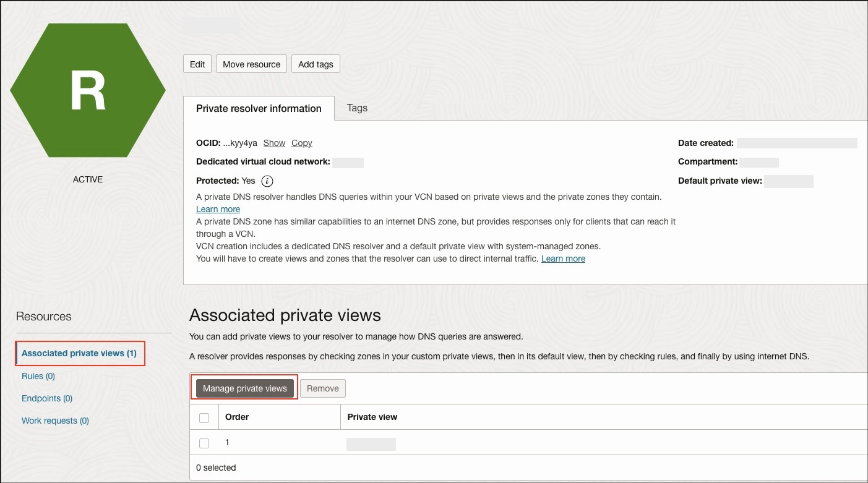868x483 pixels.
Task: Select Associated private views in Resources sidebar
Action: (80, 353)
